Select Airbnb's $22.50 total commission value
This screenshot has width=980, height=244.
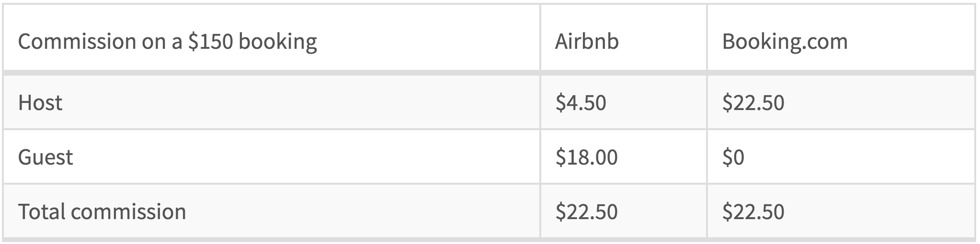[x=586, y=212]
